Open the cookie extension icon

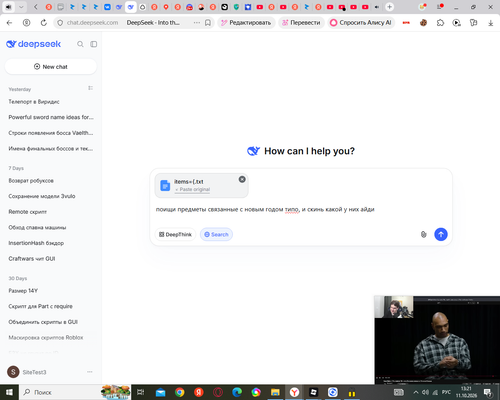[423, 23]
